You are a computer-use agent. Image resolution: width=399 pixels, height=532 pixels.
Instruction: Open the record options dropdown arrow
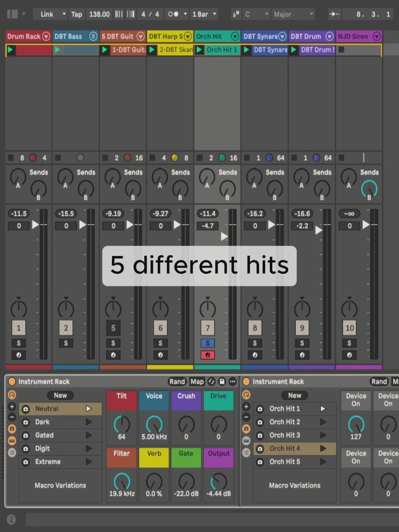point(185,14)
